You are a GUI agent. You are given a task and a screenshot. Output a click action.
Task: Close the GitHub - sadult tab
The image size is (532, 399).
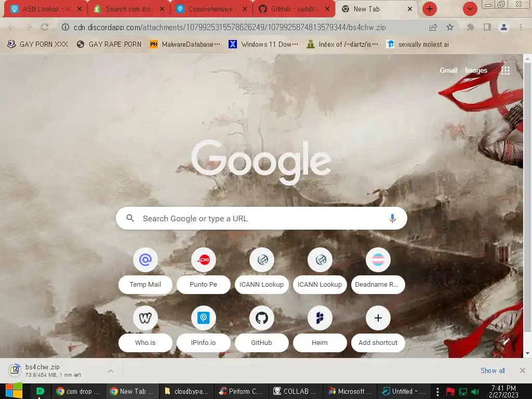coord(327,9)
